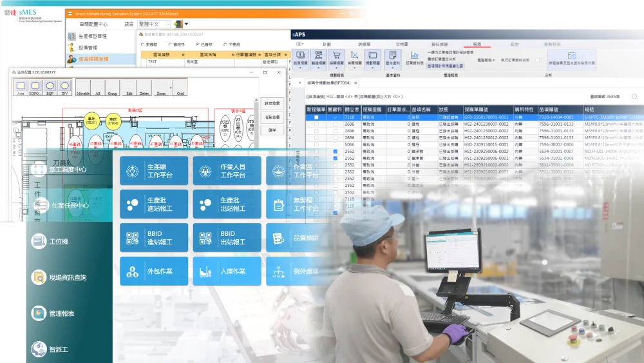Click the 清除背景 button

click(272, 117)
